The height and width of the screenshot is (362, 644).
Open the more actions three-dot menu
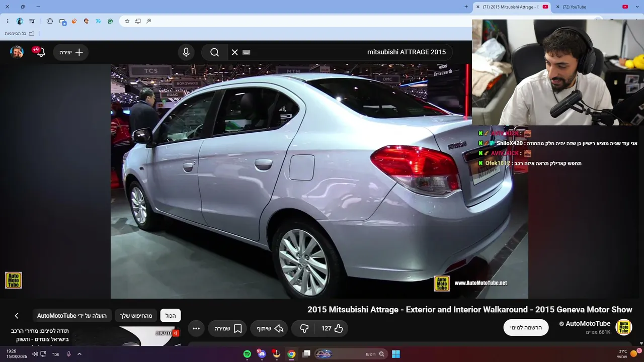tap(196, 328)
